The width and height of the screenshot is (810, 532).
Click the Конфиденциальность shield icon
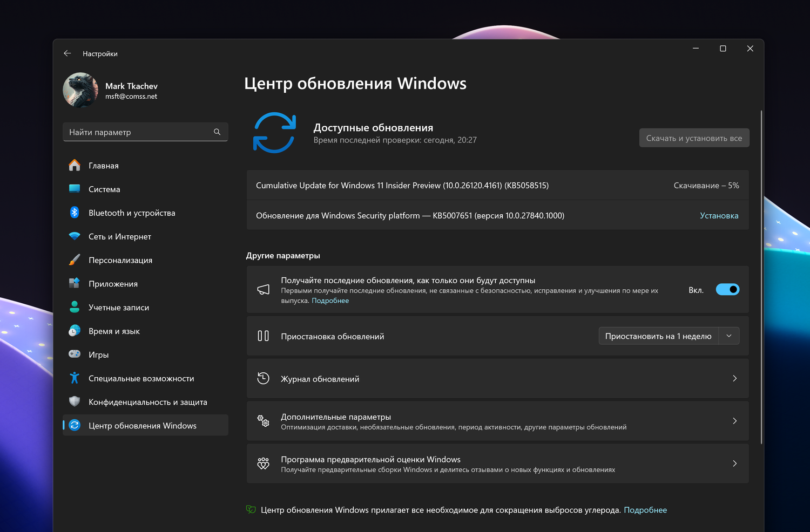pyautogui.click(x=75, y=402)
